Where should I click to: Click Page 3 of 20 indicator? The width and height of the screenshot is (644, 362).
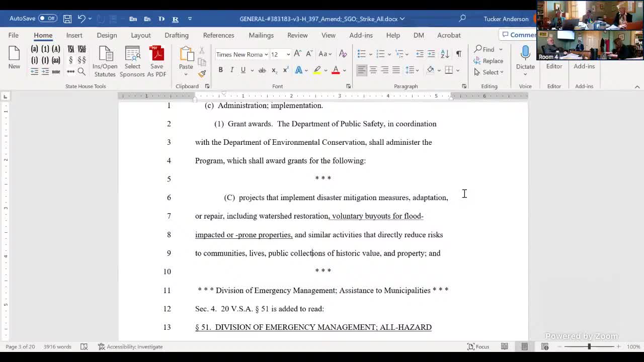tap(20, 346)
